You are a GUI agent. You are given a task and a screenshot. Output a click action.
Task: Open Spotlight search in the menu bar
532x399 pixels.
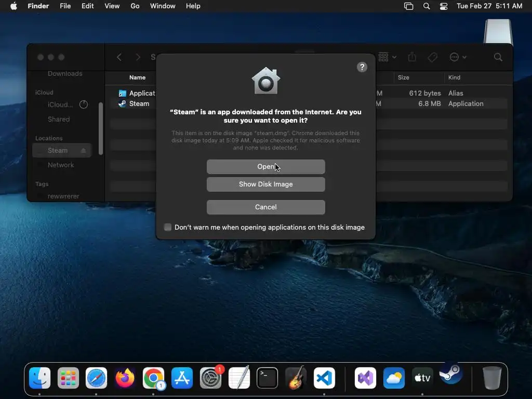pos(427,6)
